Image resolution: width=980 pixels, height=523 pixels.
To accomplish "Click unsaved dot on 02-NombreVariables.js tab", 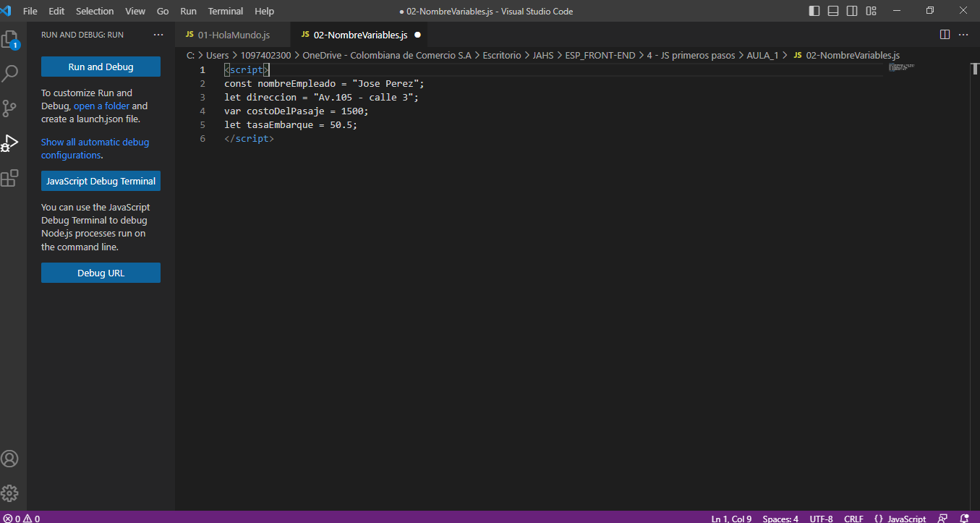I will [417, 35].
